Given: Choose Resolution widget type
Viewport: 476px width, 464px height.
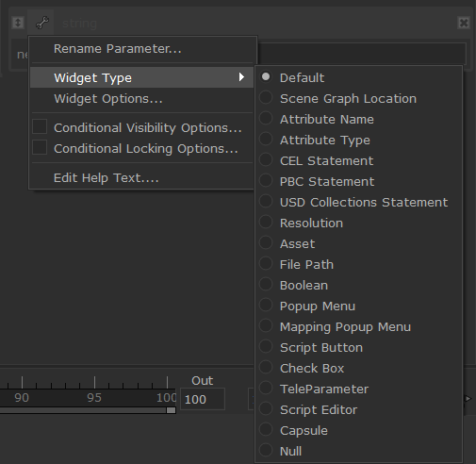Looking at the screenshot, I should tap(359, 223).
